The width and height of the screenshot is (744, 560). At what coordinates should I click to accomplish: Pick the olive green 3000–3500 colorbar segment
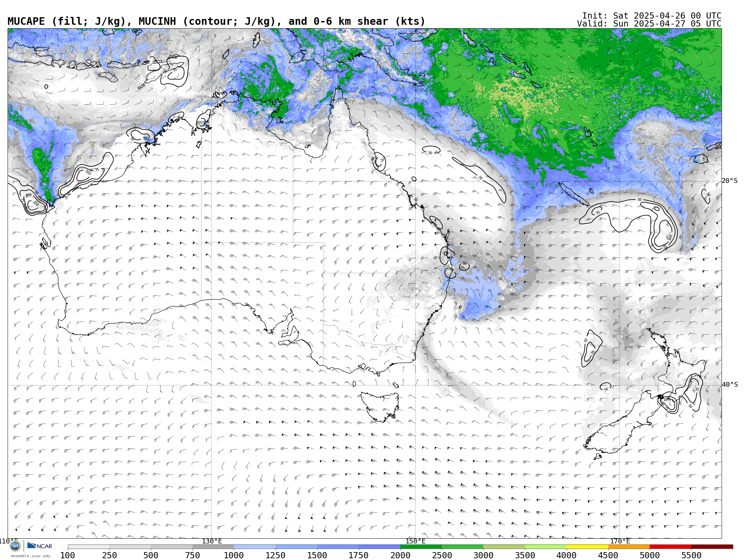coord(504,547)
